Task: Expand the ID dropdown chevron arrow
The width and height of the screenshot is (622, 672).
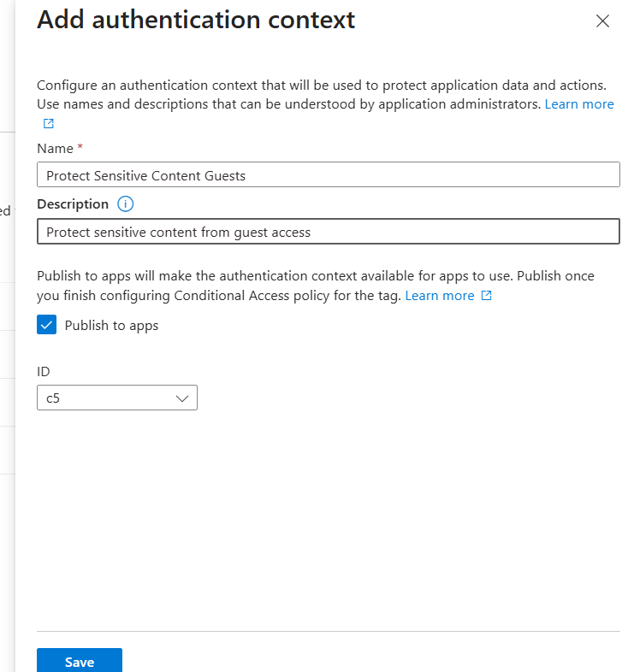Action: tap(181, 398)
